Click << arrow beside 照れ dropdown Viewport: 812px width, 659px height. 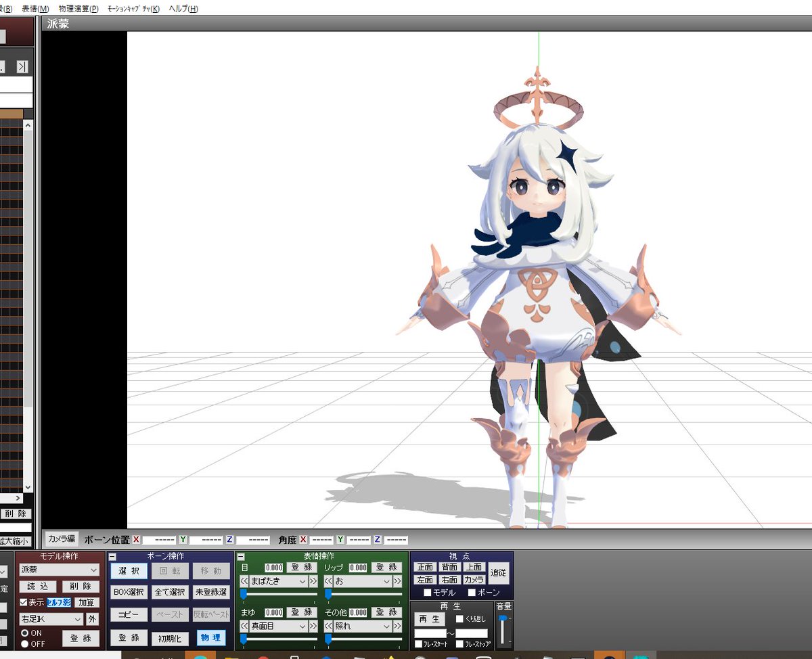(x=328, y=627)
